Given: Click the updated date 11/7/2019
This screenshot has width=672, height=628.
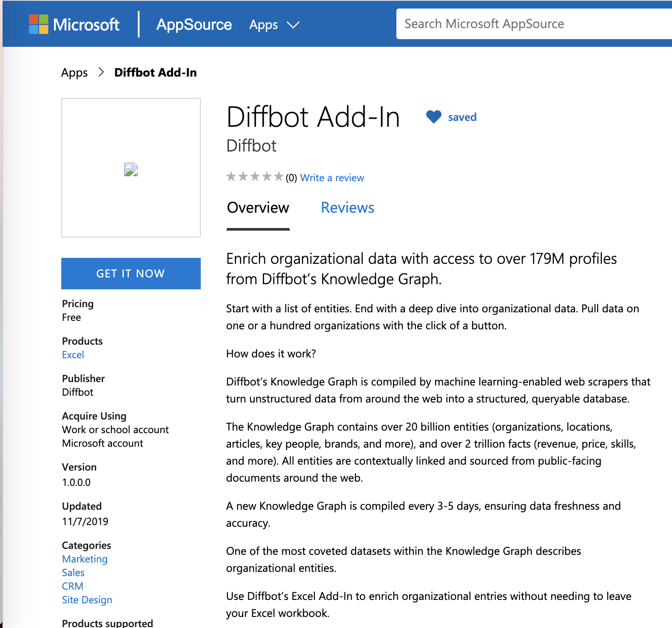Looking at the screenshot, I should tap(85, 522).
